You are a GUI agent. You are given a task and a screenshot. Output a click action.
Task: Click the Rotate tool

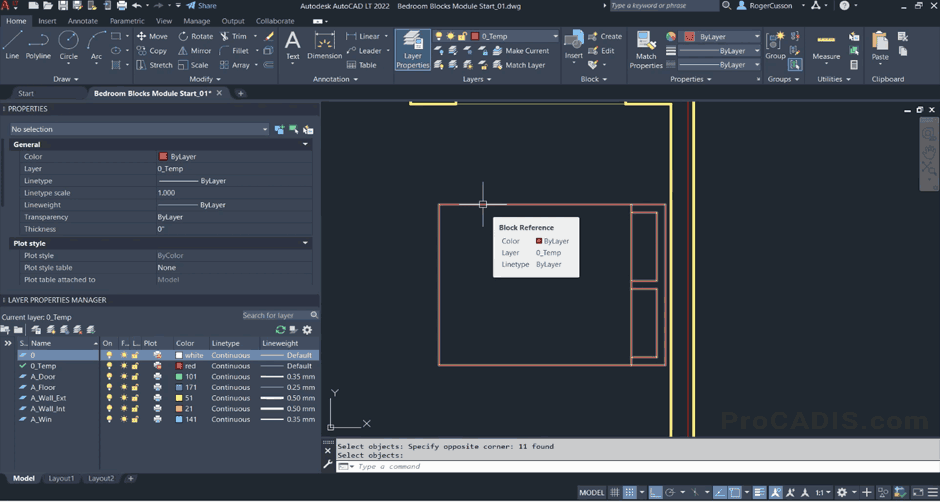click(196, 36)
